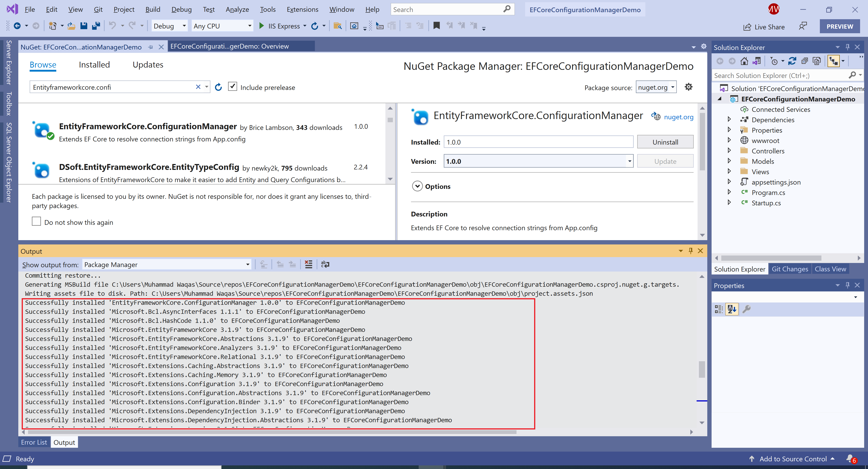Screen dimensions: 868x469
Task: Sort Properties panel alphabetically
Action: tap(731, 309)
